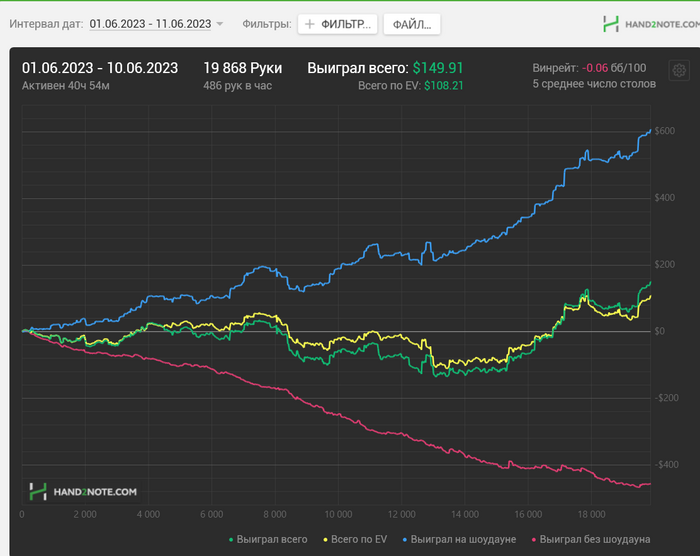Click the $200 y-axis label
This screenshot has width=700, height=556.
pyautogui.click(x=665, y=264)
